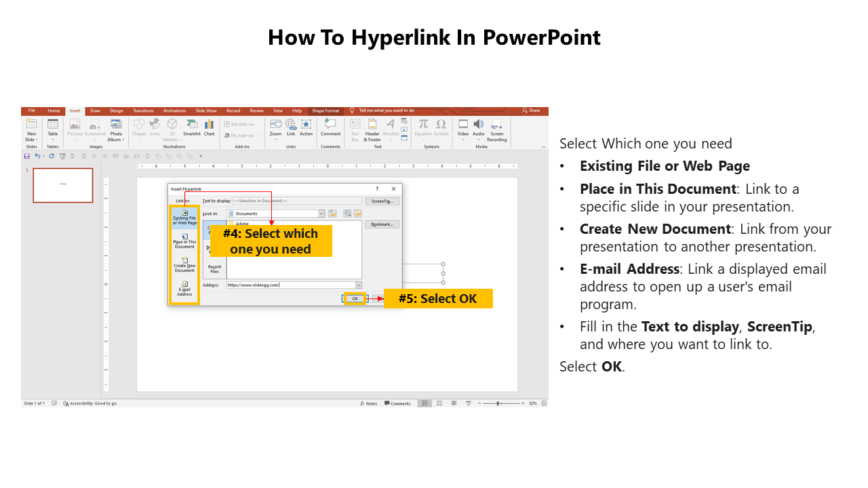Click the Get Add-ins button
Screen dimensions: 868x488
tap(240, 124)
